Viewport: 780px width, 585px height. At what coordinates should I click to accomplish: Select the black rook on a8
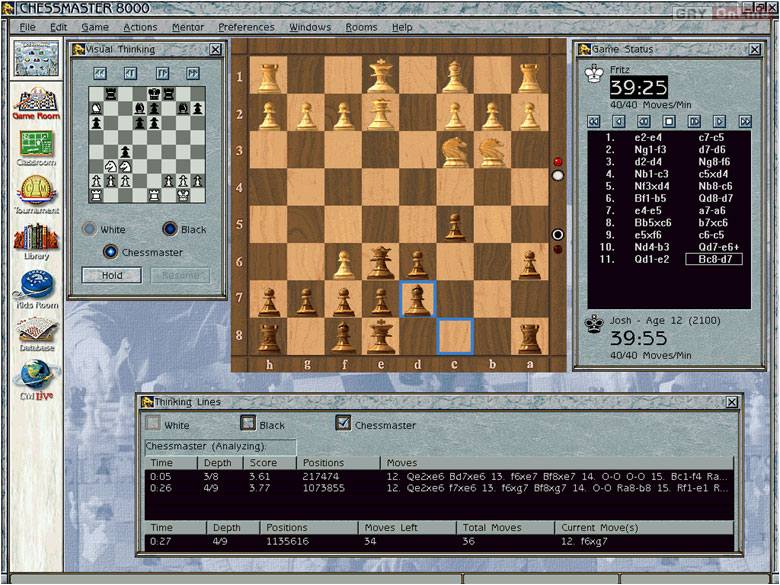click(530, 336)
